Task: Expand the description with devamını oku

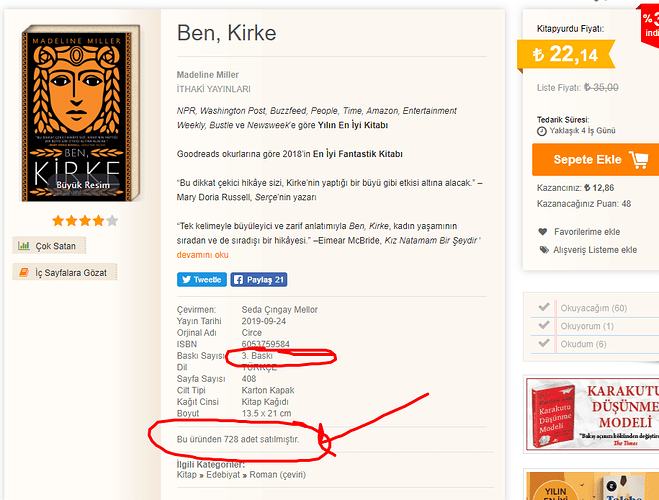Action: (203, 254)
